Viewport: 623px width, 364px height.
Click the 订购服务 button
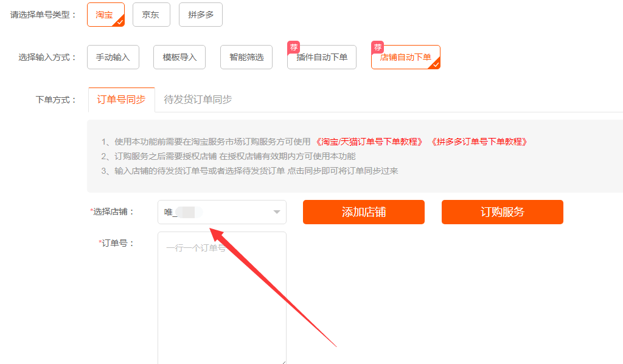(x=502, y=212)
